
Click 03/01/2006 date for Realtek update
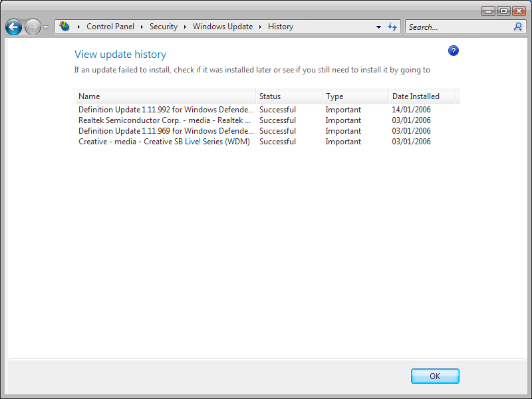point(411,120)
